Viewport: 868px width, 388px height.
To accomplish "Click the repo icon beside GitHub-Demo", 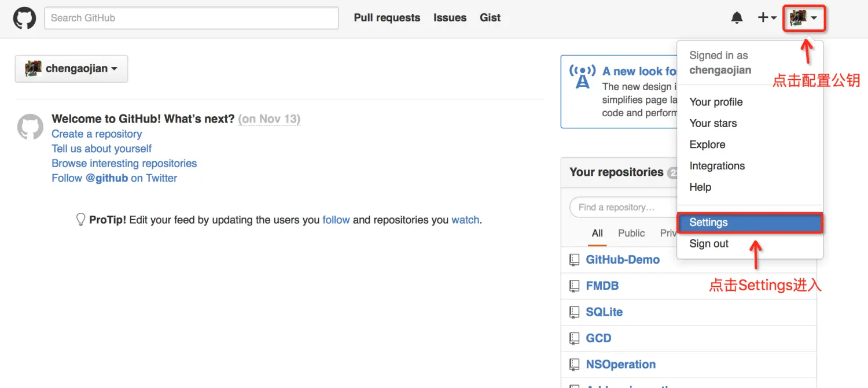I will pos(574,260).
